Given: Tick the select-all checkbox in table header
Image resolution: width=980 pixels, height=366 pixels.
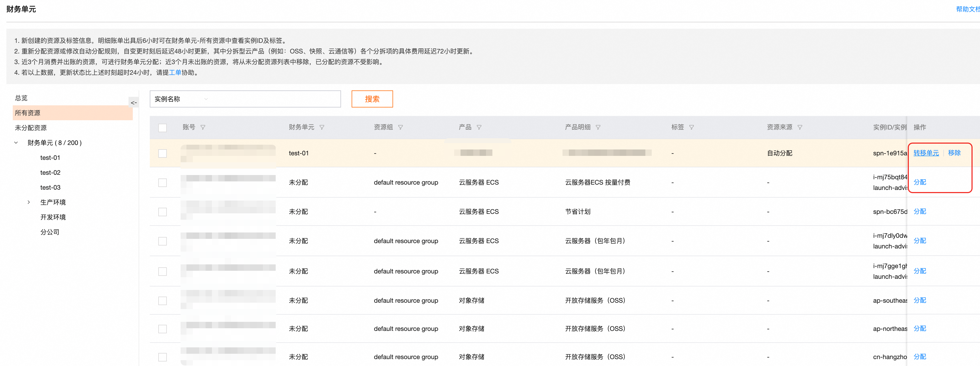Looking at the screenshot, I should click(163, 128).
